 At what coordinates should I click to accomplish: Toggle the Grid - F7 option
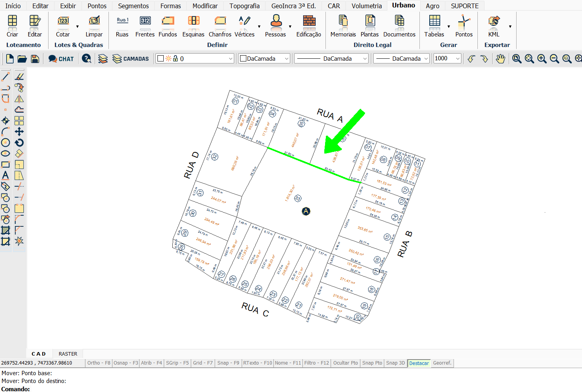(x=202, y=363)
